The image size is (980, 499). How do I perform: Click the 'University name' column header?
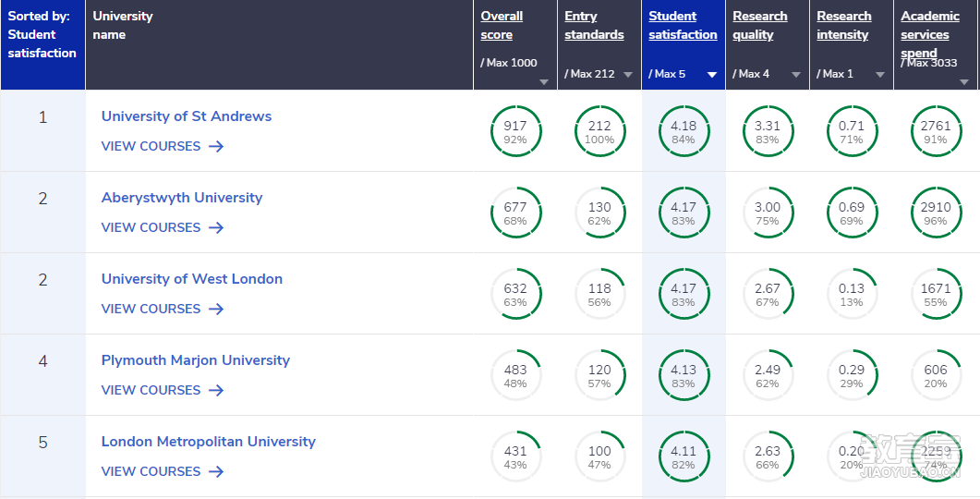(279, 44)
